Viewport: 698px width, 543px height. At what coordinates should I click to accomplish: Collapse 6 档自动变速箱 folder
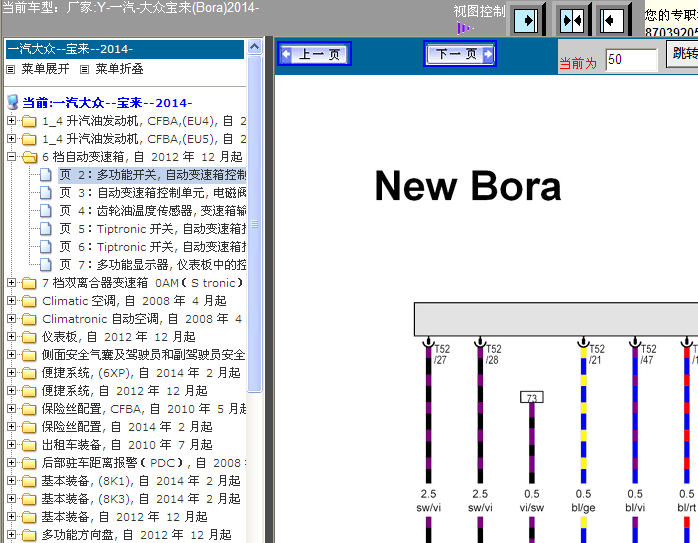click(12, 156)
